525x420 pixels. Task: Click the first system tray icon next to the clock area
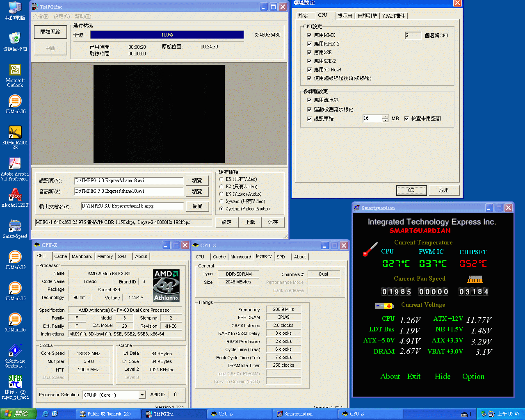(x=484, y=414)
